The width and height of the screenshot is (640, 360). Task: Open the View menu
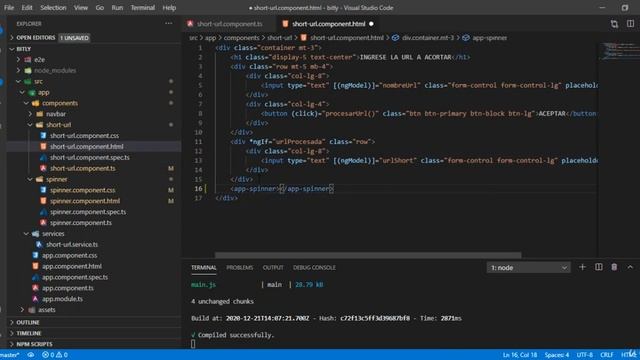pos(81,8)
